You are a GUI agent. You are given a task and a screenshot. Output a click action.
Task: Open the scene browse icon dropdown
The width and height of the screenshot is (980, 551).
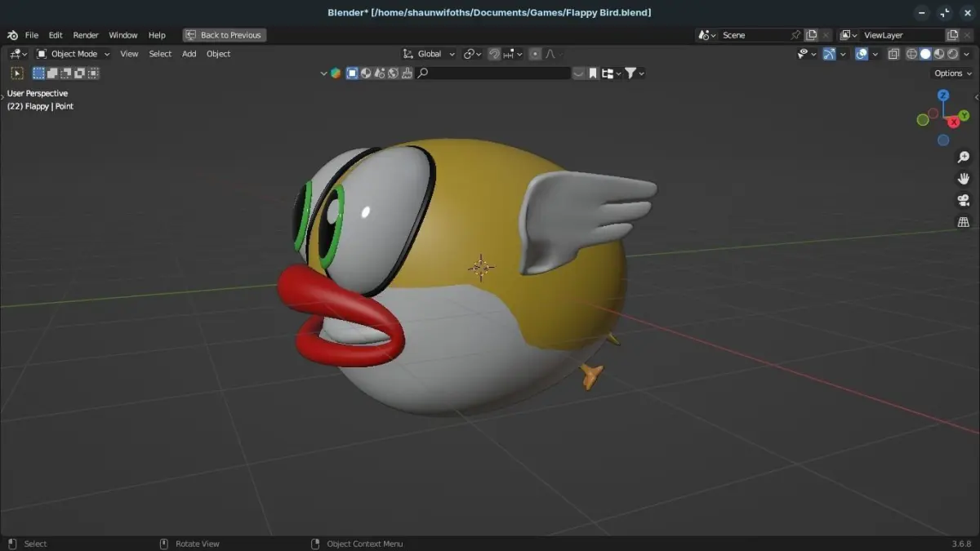tap(706, 35)
